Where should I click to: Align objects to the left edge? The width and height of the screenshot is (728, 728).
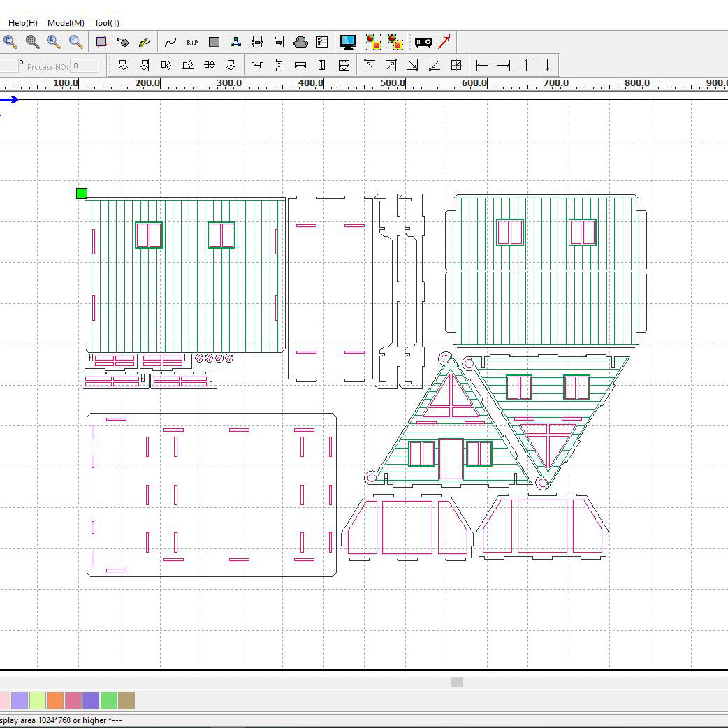click(482, 66)
